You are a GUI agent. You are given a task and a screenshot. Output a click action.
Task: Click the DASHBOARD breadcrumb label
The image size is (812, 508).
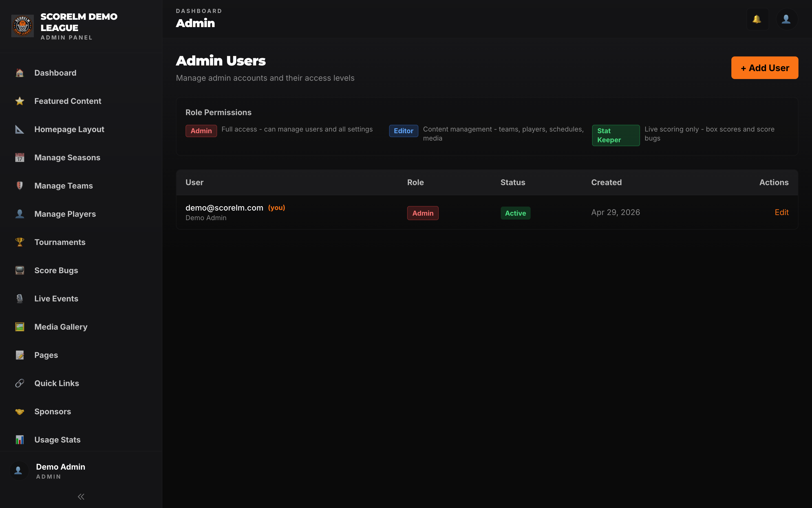tap(199, 11)
